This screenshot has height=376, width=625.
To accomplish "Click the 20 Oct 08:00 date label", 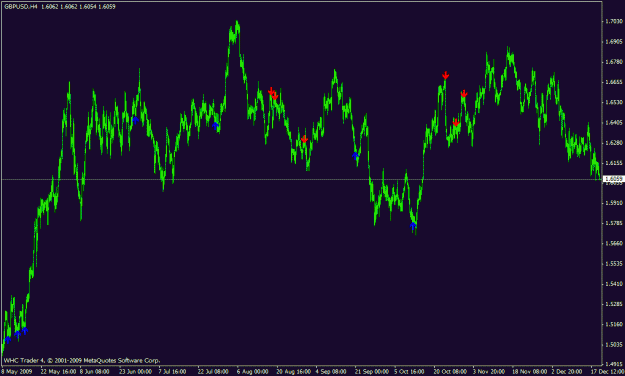I will coord(450,372).
